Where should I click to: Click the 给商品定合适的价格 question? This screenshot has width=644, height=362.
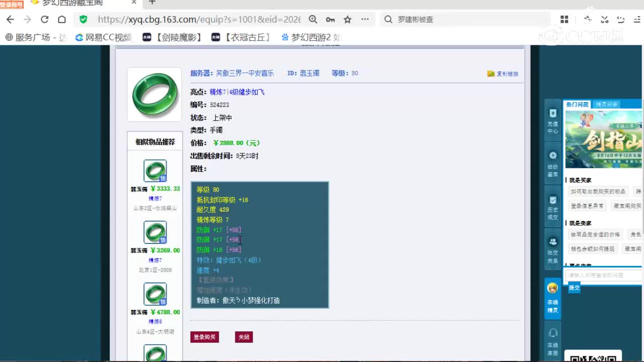[595, 234]
